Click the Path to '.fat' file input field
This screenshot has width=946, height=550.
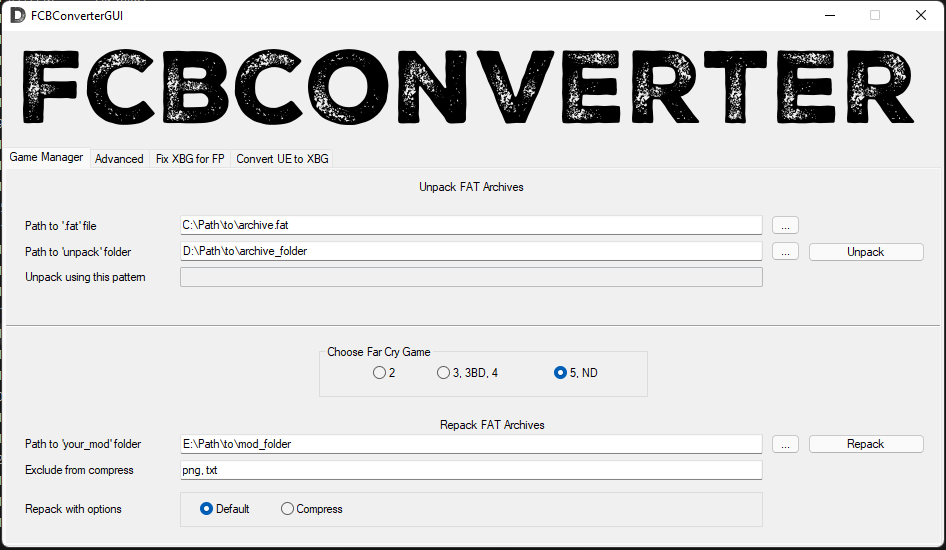[x=471, y=225]
